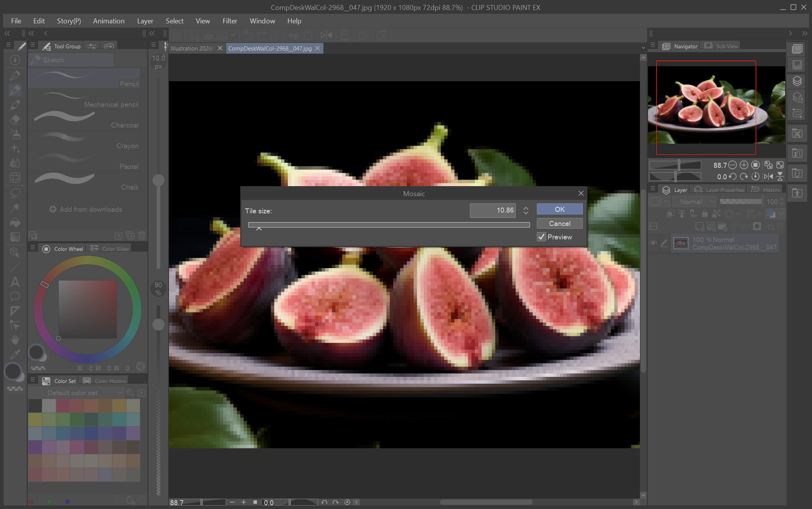Select the Fill bucket tool
Viewport: 812px width, 509px height.
[15, 223]
